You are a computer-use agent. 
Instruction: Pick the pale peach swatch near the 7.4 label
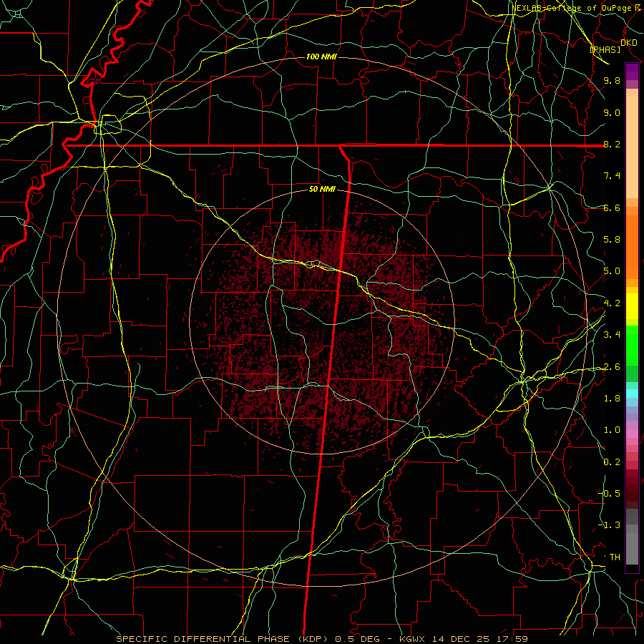[x=632, y=148]
